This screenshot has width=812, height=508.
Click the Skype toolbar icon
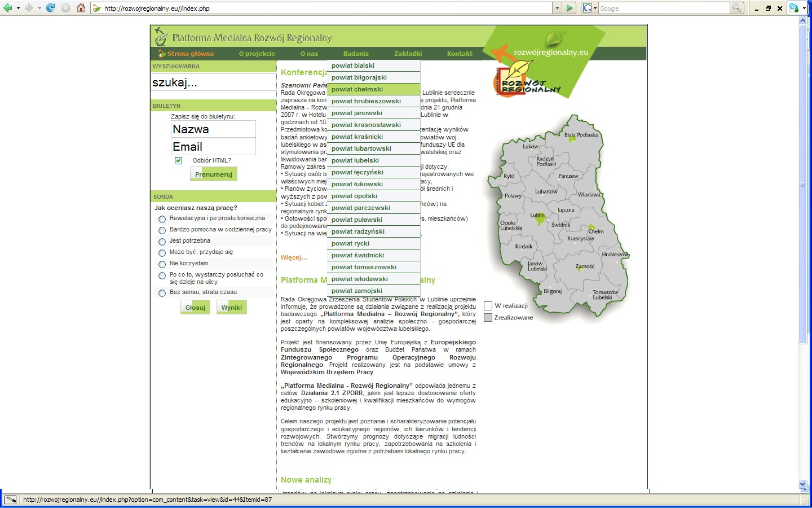pyautogui.click(x=794, y=8)
